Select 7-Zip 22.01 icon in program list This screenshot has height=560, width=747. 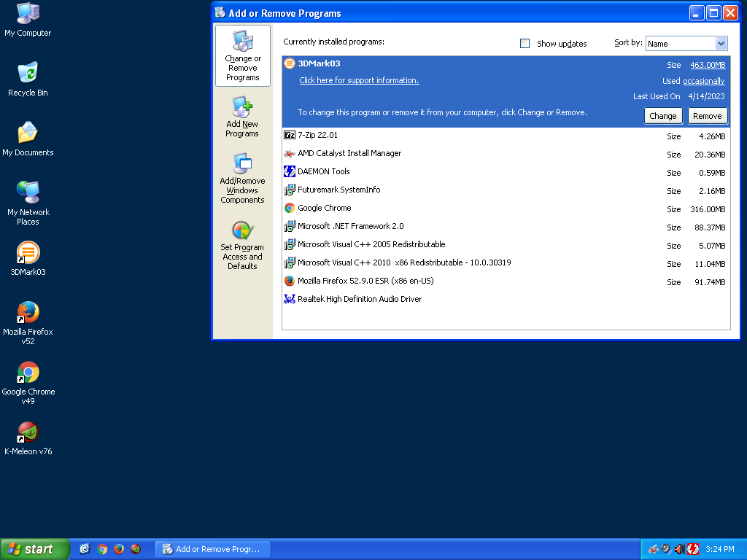pyautogui.click(x=289, y=135)
